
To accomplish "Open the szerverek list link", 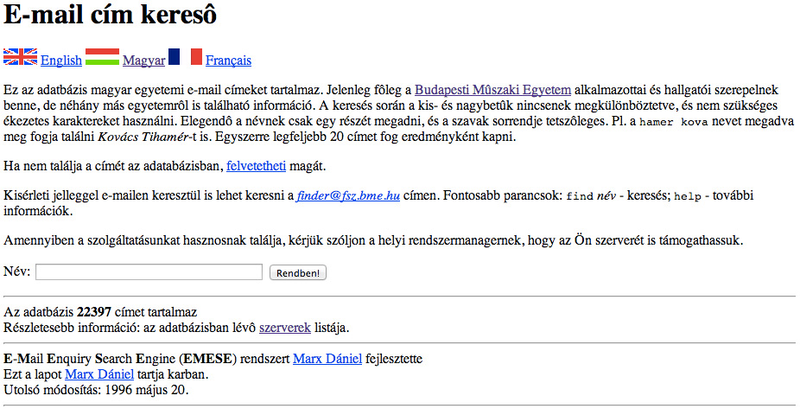I will click(x=285, y=328).
